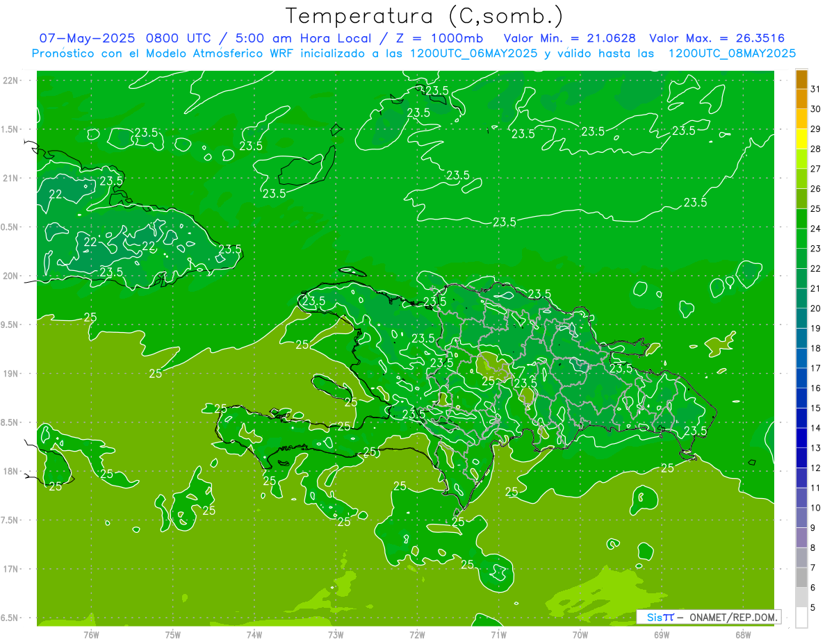Click the '22N' latitude label

[12, 81]
